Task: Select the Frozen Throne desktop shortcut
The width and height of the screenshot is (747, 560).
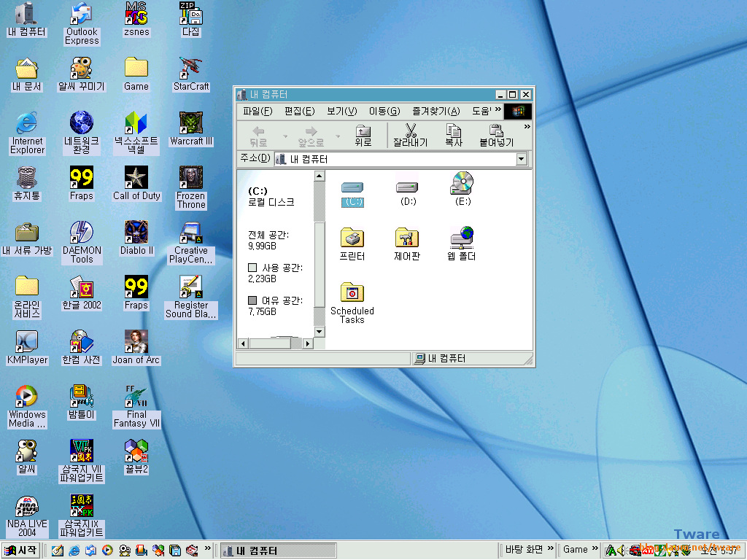Action: click(191, 187)
